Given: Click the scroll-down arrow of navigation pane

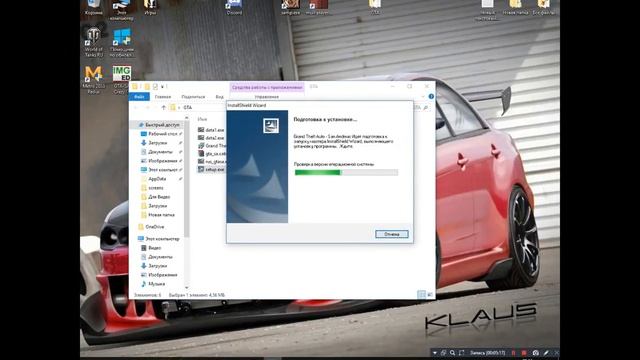Looking at the screenshot, I should (x=187, y=288).
